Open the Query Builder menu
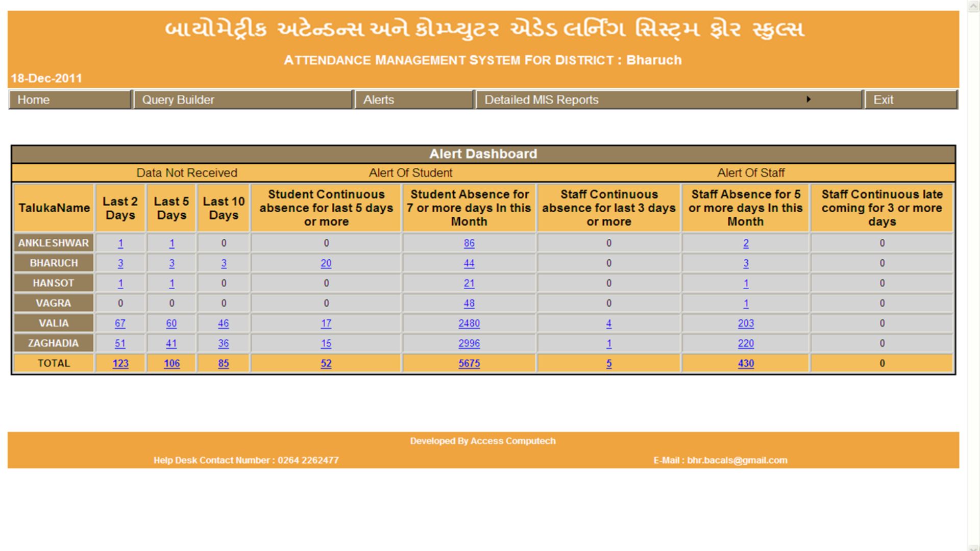 coord(178,100)
